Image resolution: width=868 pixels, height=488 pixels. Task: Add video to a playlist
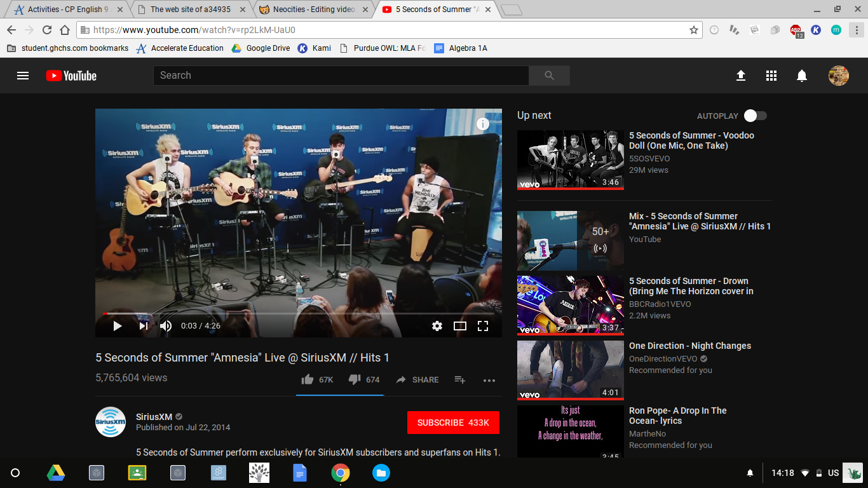tap(460, 379)
